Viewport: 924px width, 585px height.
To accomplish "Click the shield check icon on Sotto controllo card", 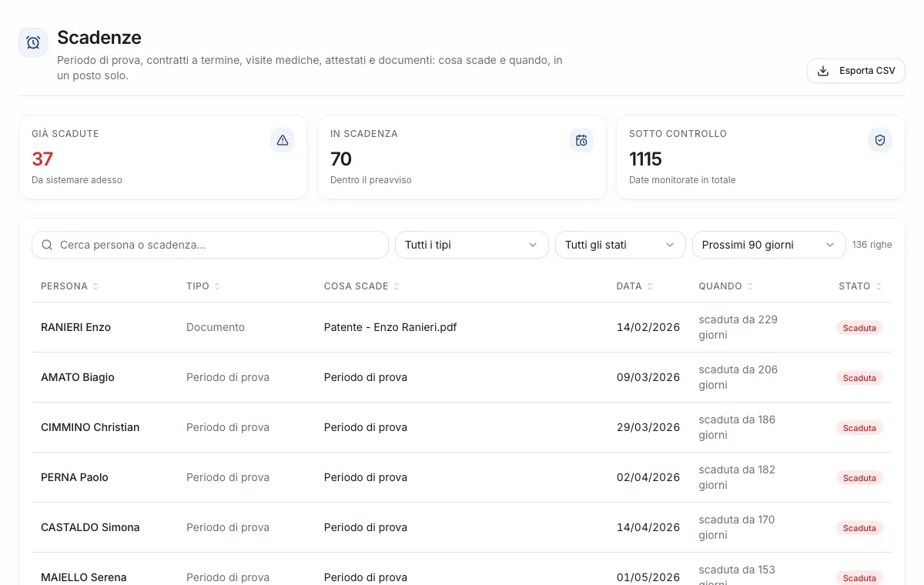I will [x=880, y=140].
